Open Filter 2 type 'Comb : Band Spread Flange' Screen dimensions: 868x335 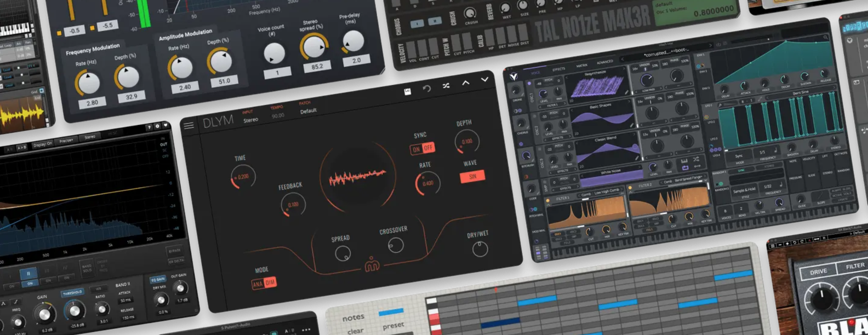tap(683, 179)
